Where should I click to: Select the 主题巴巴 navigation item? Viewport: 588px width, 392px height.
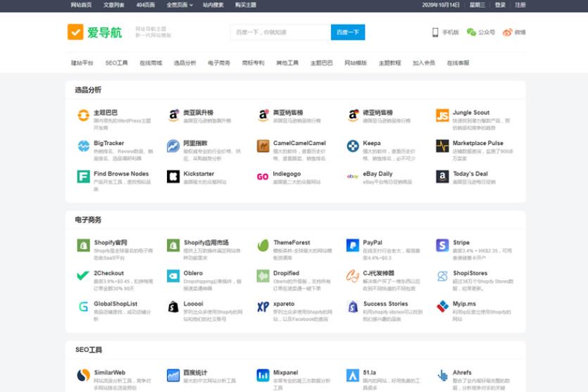321,63
